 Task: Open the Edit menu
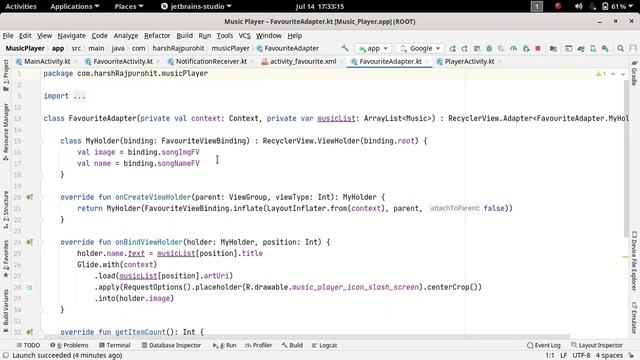25,36
